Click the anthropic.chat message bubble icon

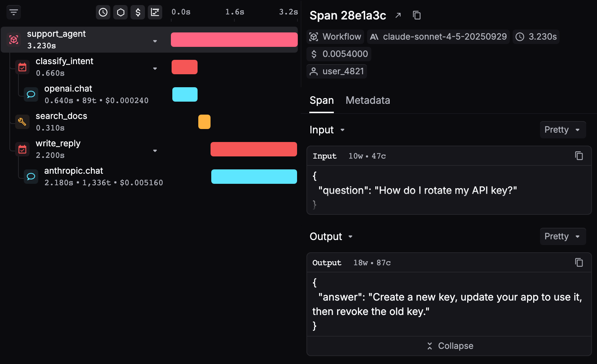tap(31, 177)
